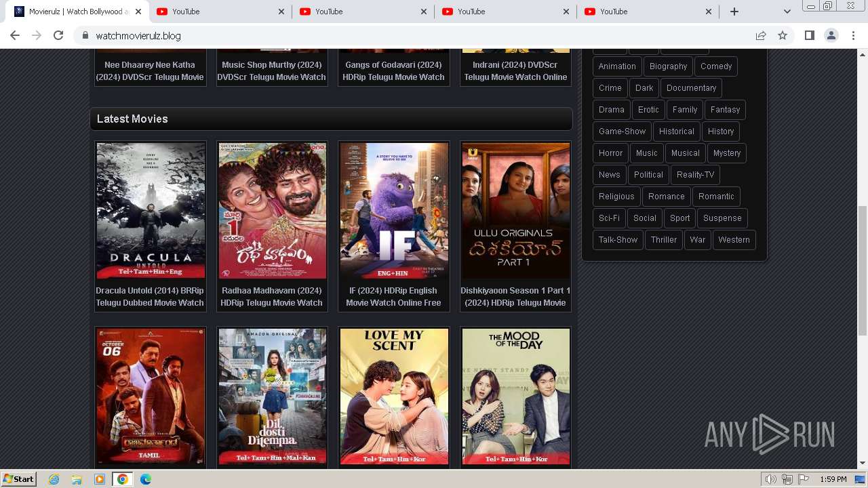868x488 pixels.
Task: Click the Dracula Untold BRRip title text
Action: point(150,297)
